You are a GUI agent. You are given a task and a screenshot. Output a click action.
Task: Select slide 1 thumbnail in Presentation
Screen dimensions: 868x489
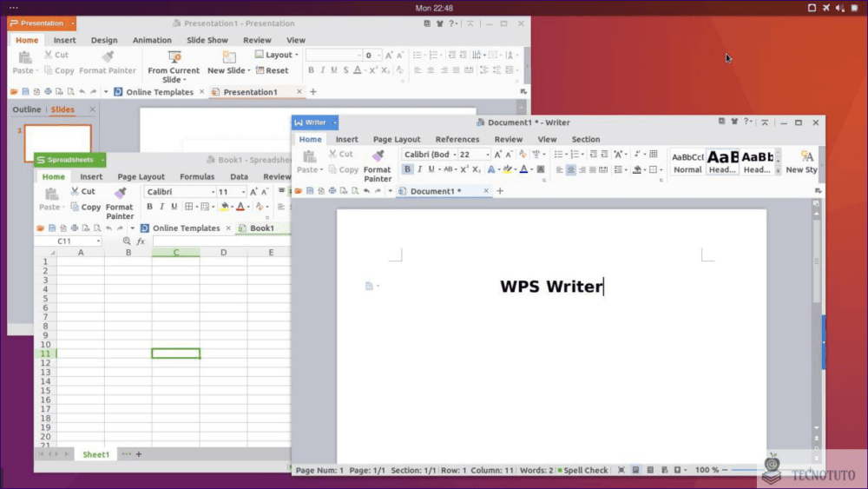(x=57, y=143)
